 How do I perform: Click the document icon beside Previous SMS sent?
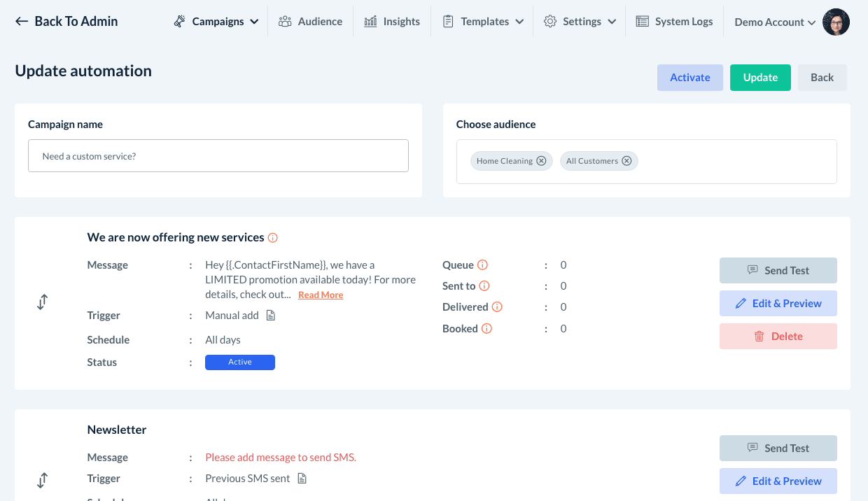coord(302,479)
